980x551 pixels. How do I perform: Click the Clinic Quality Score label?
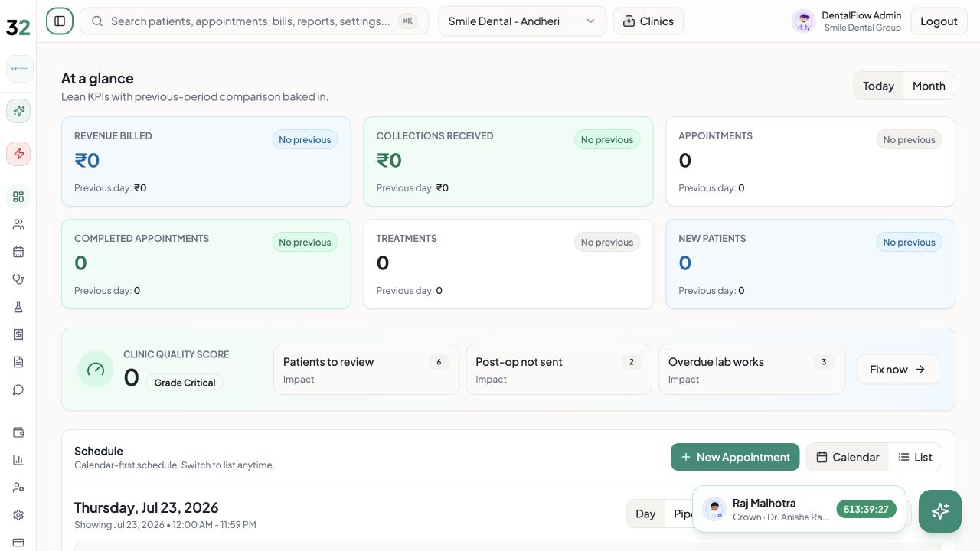(x=176, y=354)
